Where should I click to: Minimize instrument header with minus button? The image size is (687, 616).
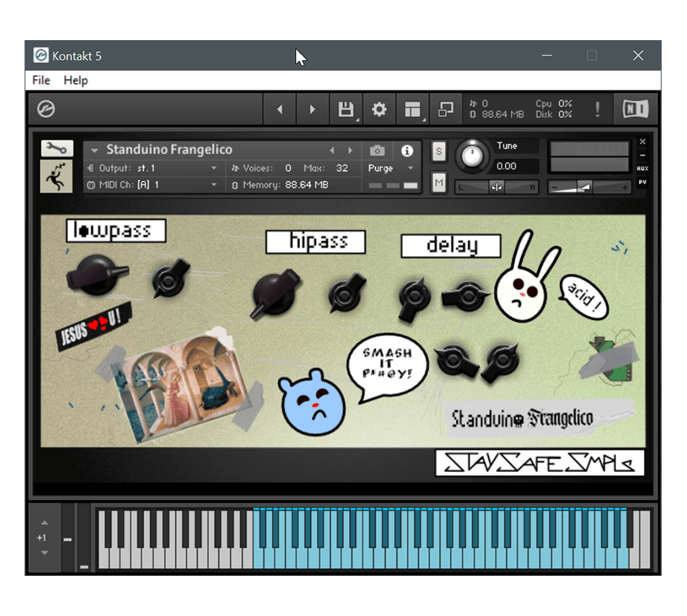pos(642,155)
